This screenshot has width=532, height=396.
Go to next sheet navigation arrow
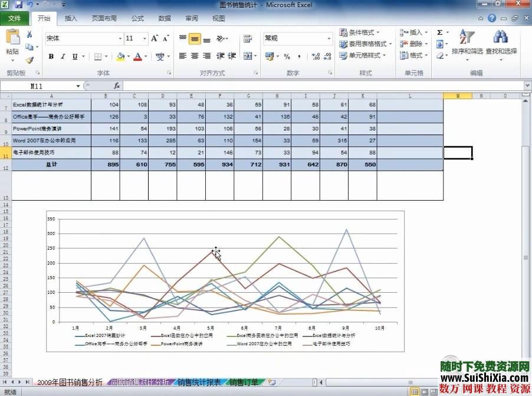tap(20, 382)
